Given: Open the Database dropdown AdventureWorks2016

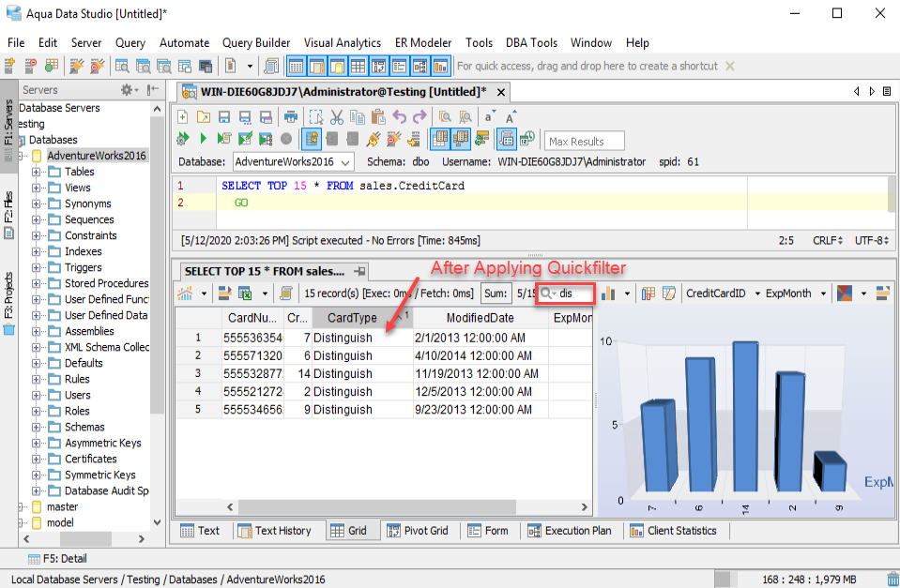Looking at the screenshot, I should pos(292,161).
